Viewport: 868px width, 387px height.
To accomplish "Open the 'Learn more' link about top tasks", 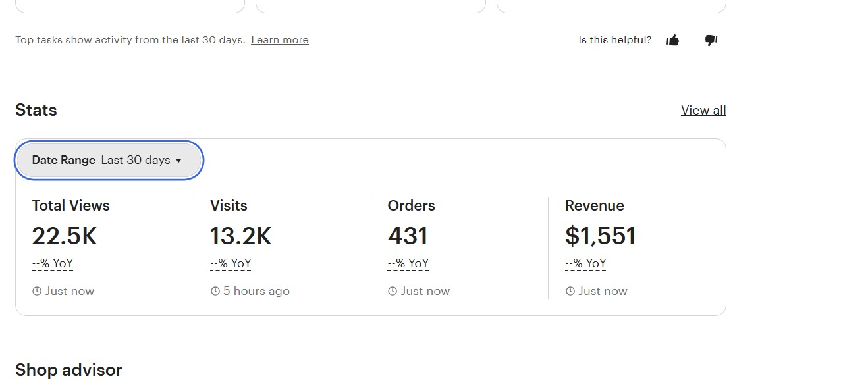I will (x=280, y=40).
